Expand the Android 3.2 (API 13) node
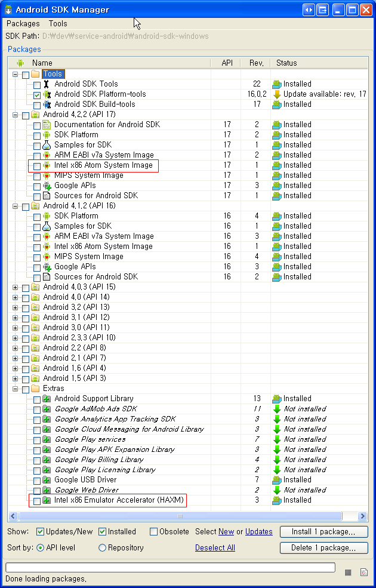Image resolution: width=376 pixels, height=588 pixels. 16,307
